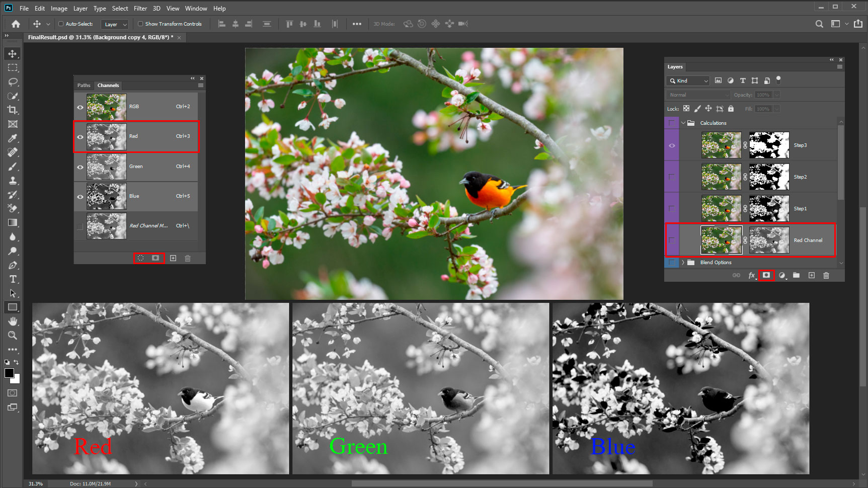Image resolution: width=868 pixels, height=488 pixels.
Task: Delete layer using trash icon
Action: (826, 275)
